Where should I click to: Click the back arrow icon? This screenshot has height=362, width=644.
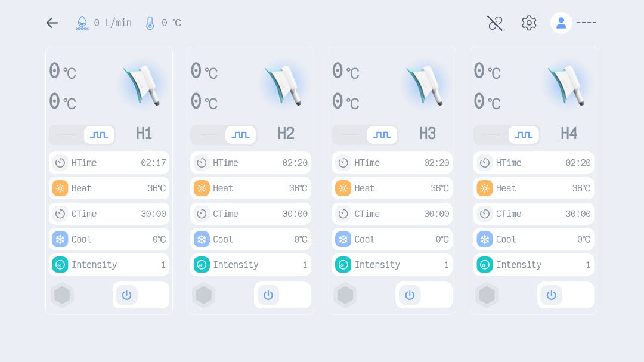[52, 23]
